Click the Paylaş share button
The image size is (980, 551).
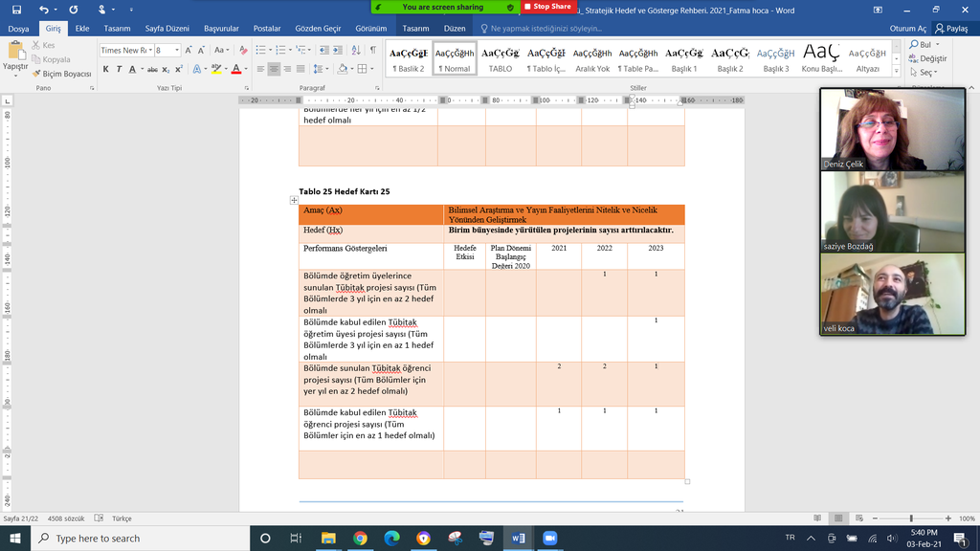tap(951, 29)
